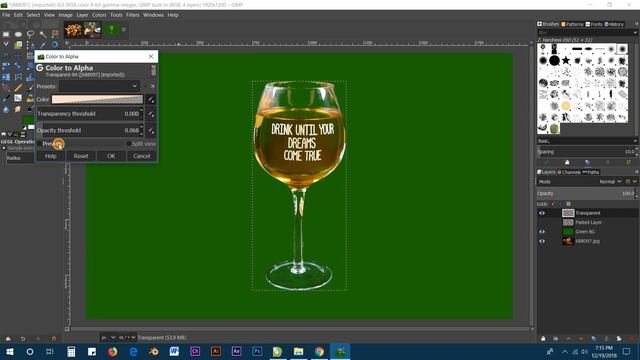Pick transparency threshold from image eyedropper

(x=151, y=114)
